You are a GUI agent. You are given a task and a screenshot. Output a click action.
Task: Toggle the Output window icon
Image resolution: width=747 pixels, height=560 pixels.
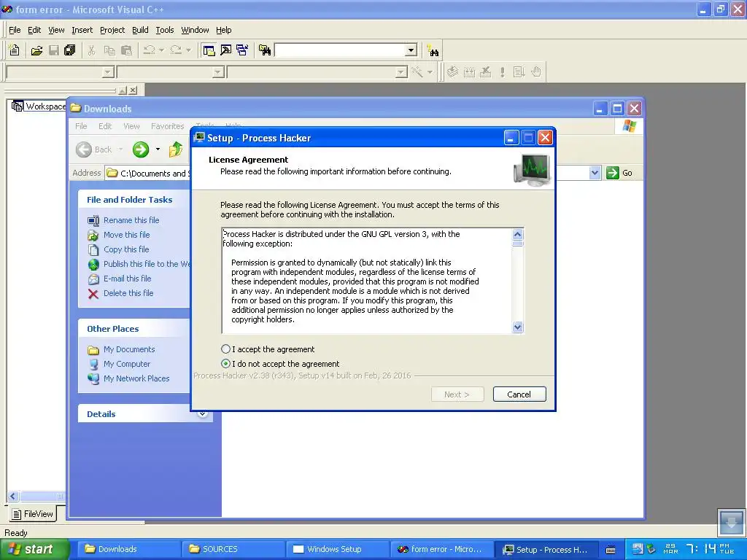(226, 50)
